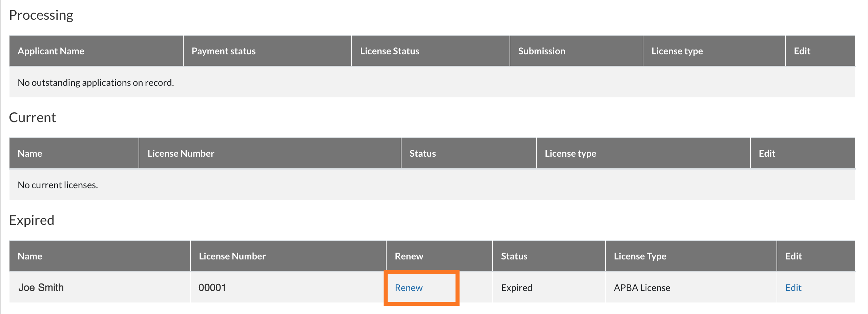The height and width of the screenshot is (314, 868).
Task: Click the License Status header in Processing table
Action: pos(389,51)
